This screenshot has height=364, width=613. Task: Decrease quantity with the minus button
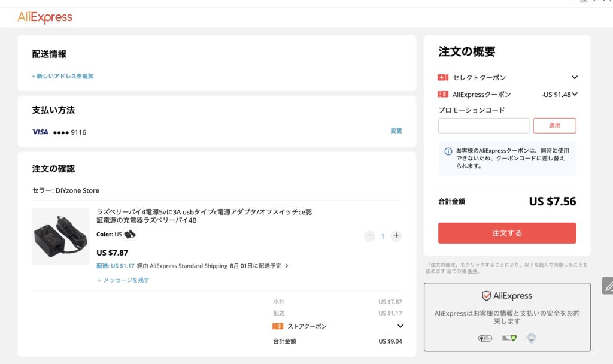click(x=369, y=236)
